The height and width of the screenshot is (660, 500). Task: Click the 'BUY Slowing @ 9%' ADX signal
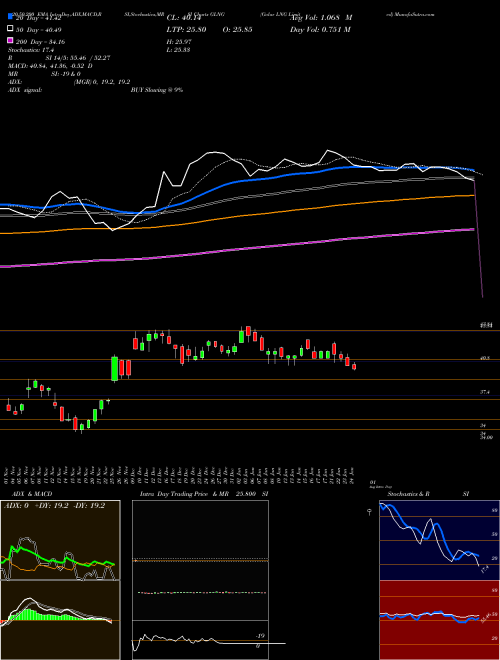click(157, 90)
